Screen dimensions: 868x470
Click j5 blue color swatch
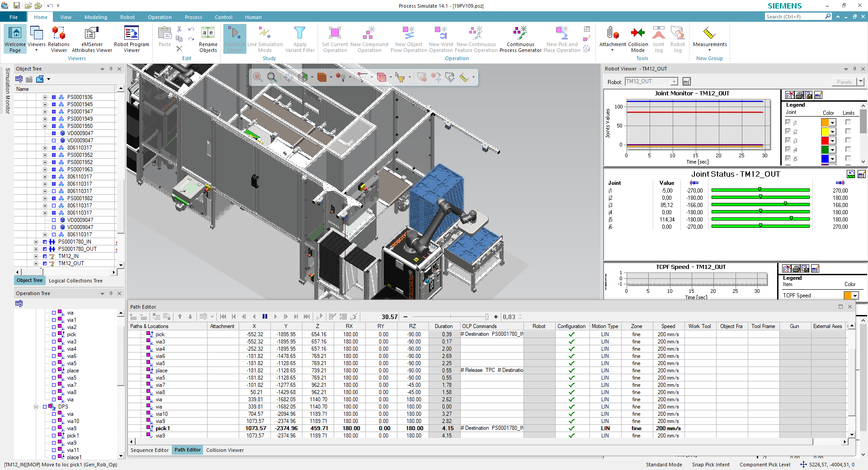tap(825, 159)
